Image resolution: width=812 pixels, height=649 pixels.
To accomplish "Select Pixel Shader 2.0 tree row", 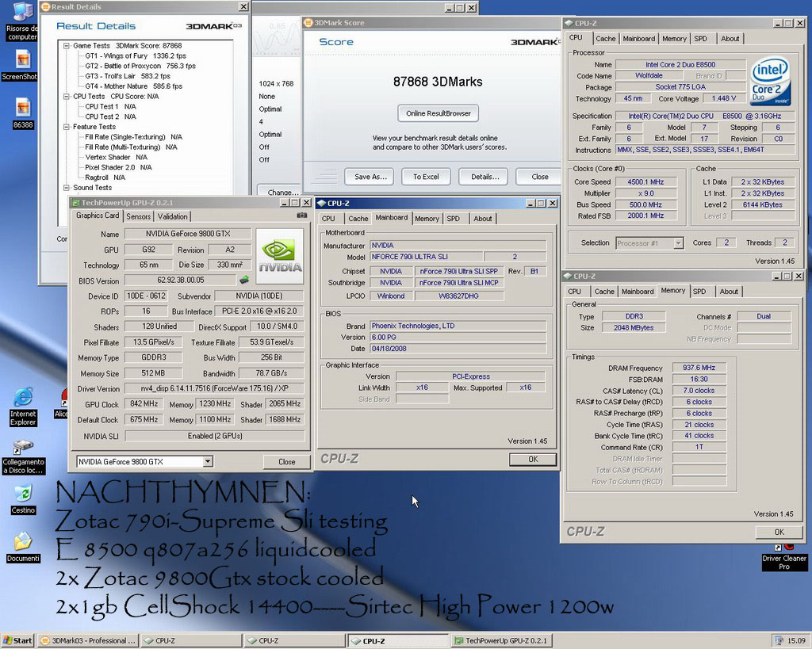I will (x=119, y=167).
